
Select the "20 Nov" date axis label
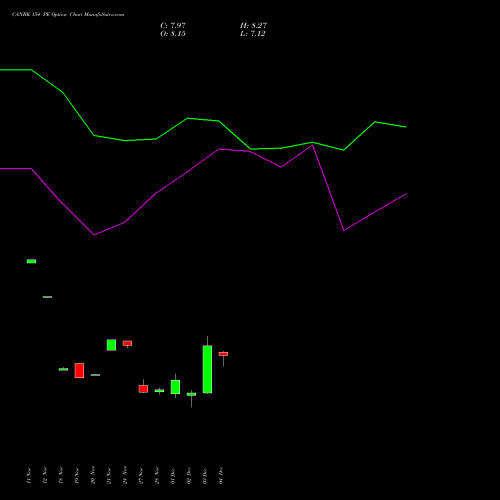[x=93, y=475]
